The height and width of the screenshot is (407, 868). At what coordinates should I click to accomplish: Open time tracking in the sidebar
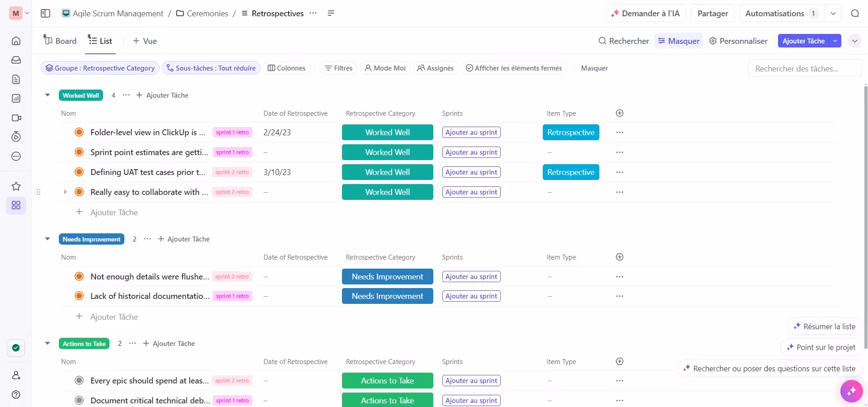tap(16, 137)
